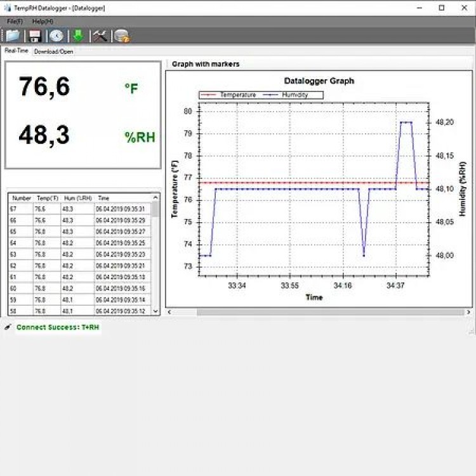Click the graph's left scroll arrow
The height and width of the screenshot is (476, 476).
[169, 312]
